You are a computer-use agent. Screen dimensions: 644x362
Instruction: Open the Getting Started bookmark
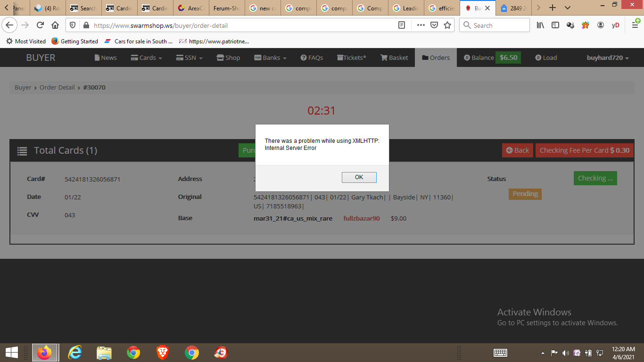click(x=74, y=41)
